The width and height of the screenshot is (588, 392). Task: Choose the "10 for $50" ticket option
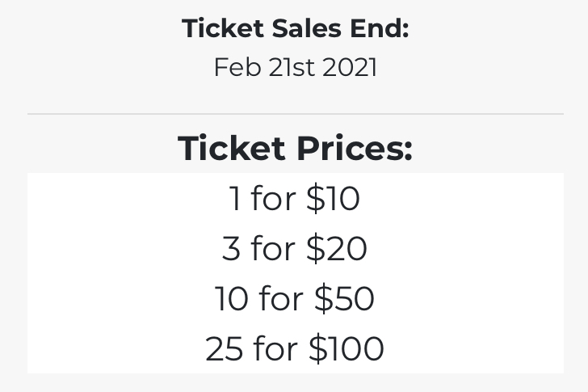coord(294,298)
